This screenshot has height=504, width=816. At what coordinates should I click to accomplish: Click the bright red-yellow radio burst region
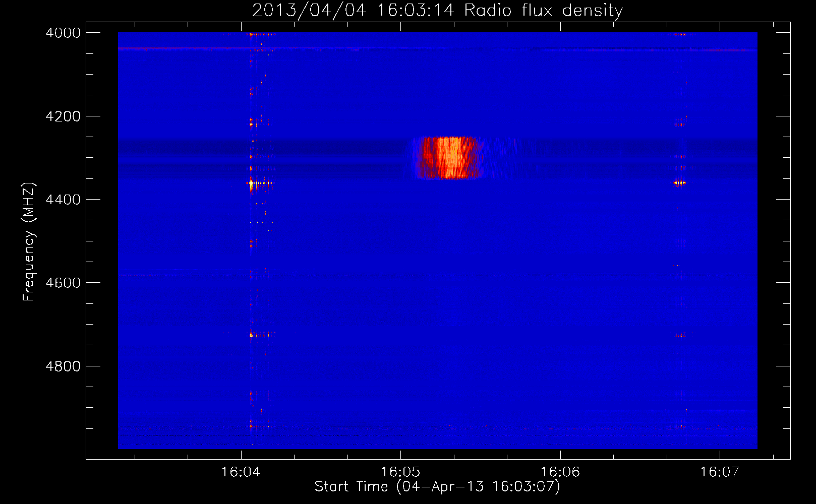pyautogui.click(x=448, y=158)
